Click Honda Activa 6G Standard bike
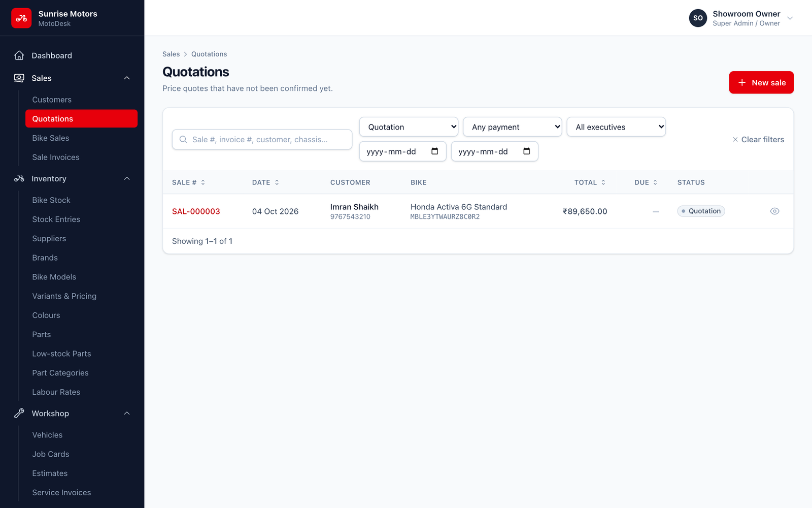 click(x=459, y=207)
